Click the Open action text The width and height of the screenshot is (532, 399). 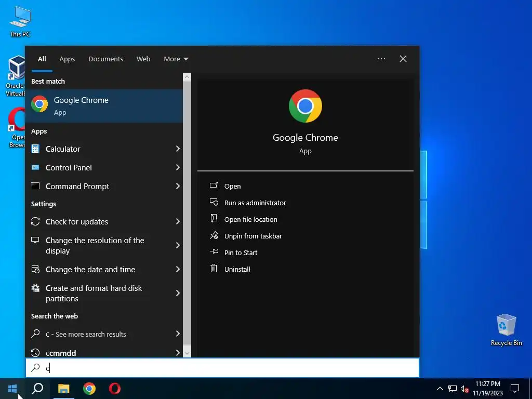[232, 187]
